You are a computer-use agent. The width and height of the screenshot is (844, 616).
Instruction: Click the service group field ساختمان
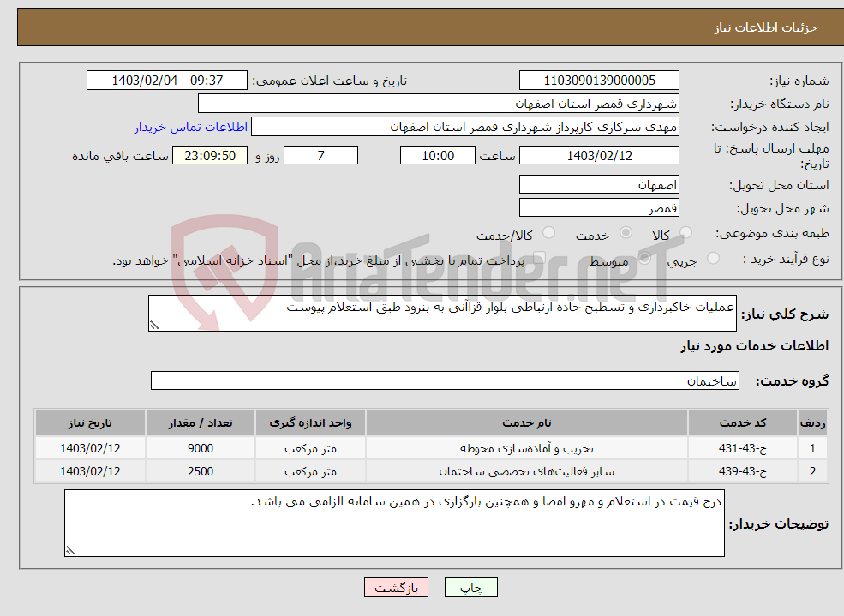pos(446,381)
